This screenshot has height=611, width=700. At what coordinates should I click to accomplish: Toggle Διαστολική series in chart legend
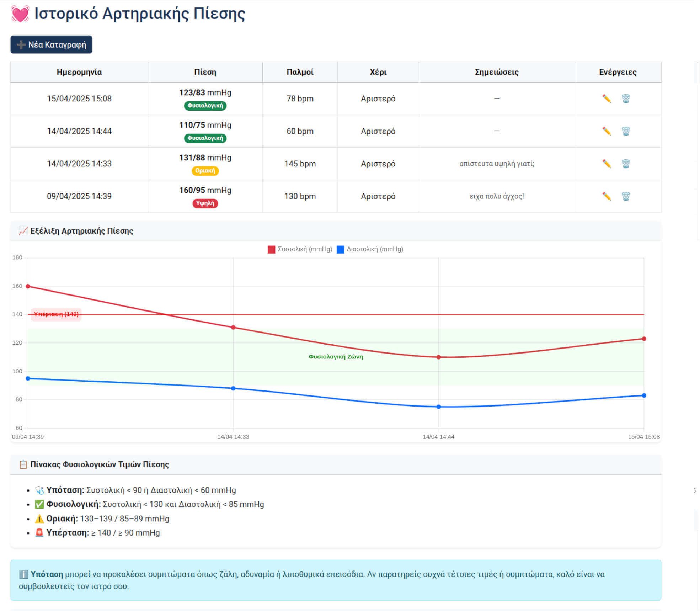click(x=375, y=249)
